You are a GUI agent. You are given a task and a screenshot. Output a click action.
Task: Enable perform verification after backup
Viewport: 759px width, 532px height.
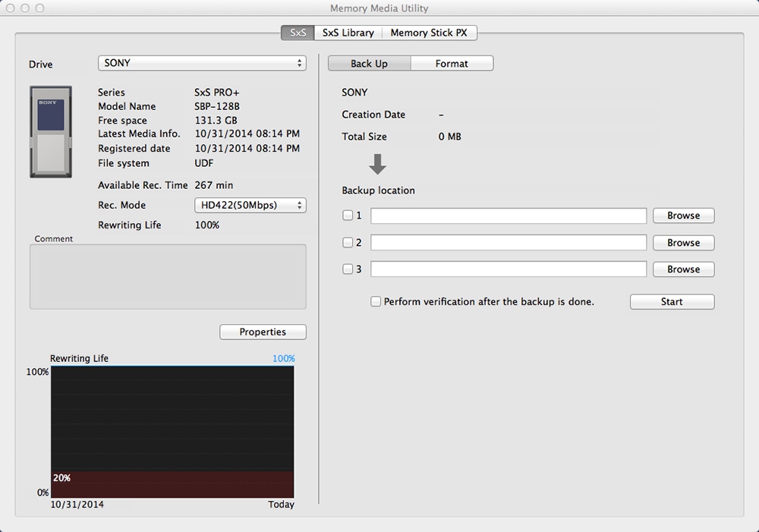(x=376, y=302)
